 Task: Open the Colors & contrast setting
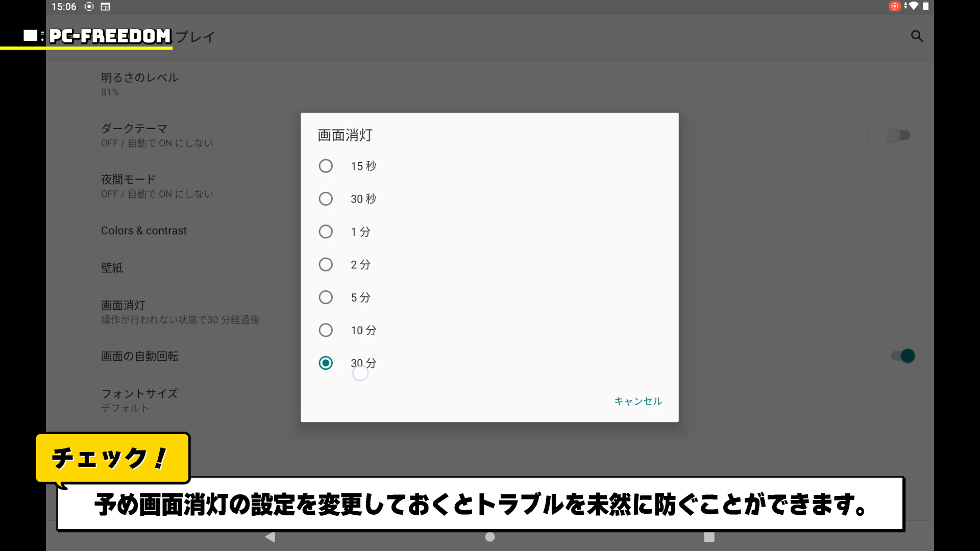click(x=144, y=231)
